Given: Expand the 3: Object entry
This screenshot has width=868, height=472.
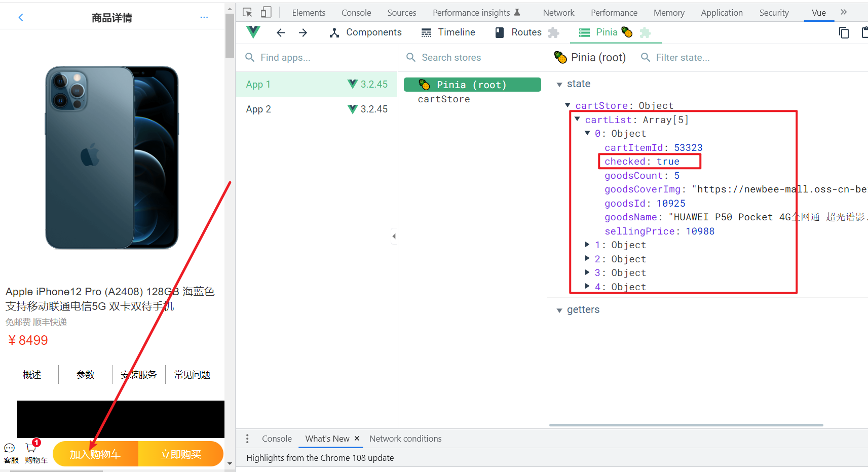Looking at the screenshot, I should 587,272.
